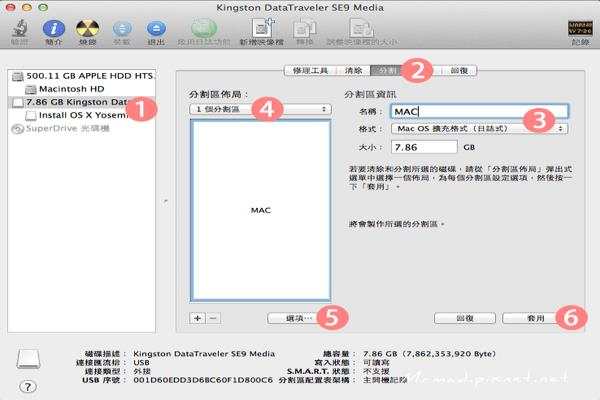Select the MAC partition block in layout
Viewport: 600px width, 400px height.
(x=261, y=210)
